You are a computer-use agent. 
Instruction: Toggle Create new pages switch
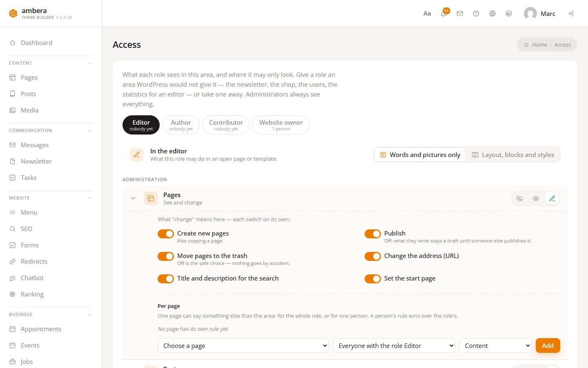[x=166, y=233]
